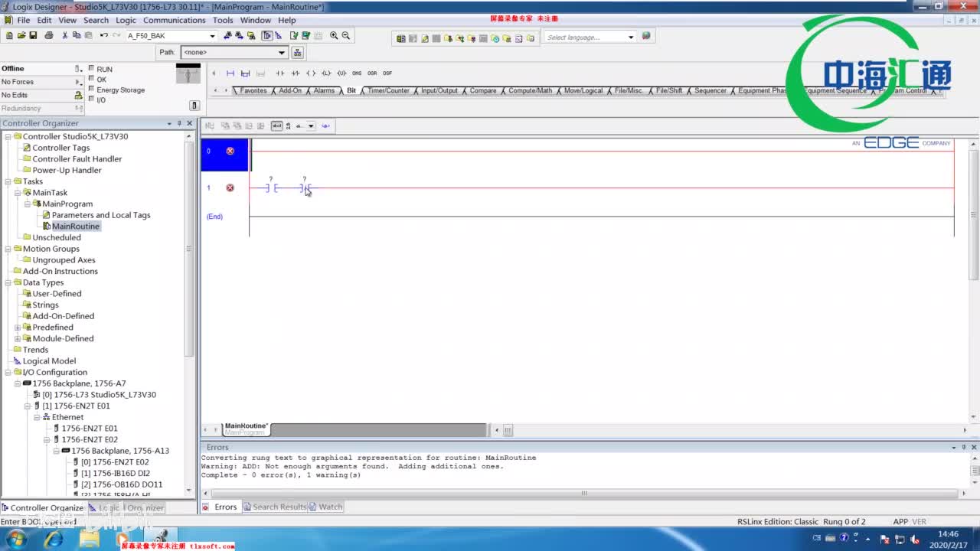Image resolution: width=980 pixels, height=551 pixels.
Task: Click the Verify Routine icon
Action: (x=294, y=35)
